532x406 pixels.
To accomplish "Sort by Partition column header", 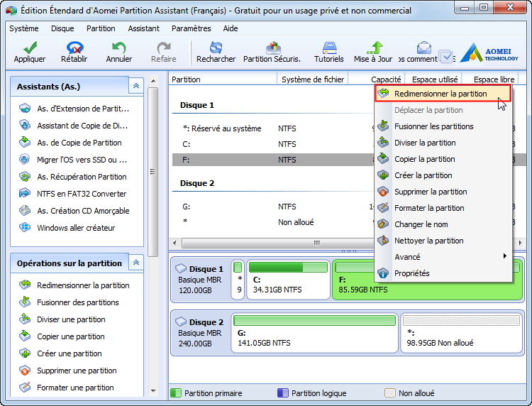I will pyautogui.click(x=223, y=79).
